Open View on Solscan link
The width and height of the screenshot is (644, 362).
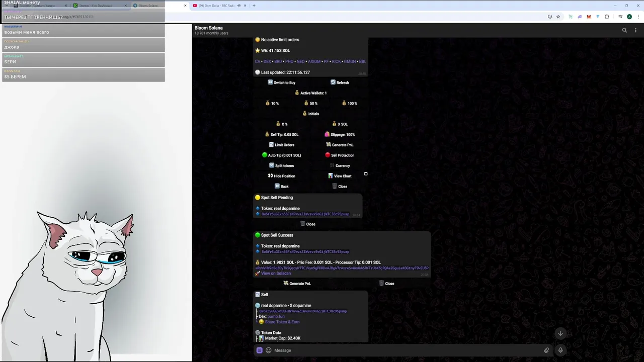276,273
